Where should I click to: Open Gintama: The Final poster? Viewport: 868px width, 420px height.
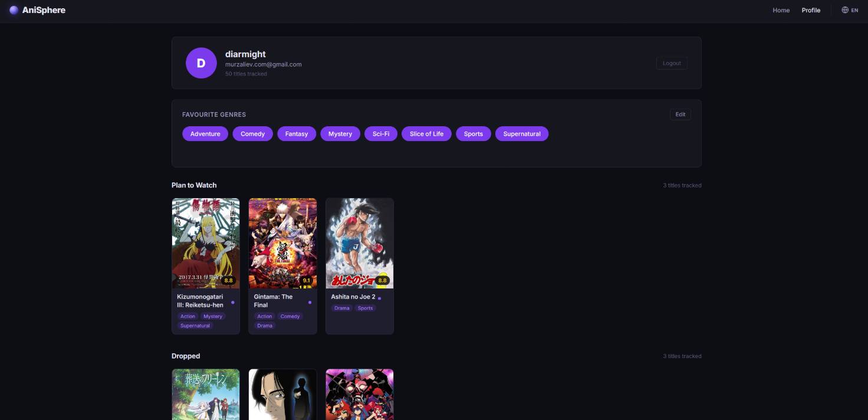(282, 243)
